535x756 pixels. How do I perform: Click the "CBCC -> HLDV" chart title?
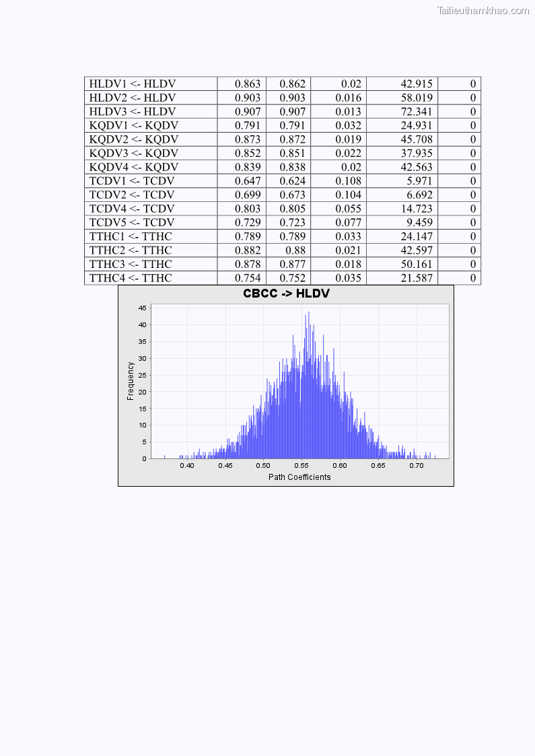pos(286,294)
